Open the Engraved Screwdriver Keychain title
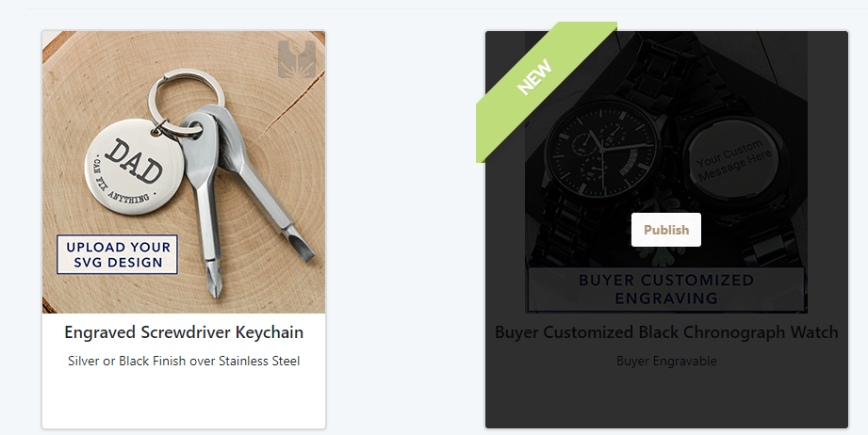The height and width of the screenshot is (435, 868). (184, 332)
